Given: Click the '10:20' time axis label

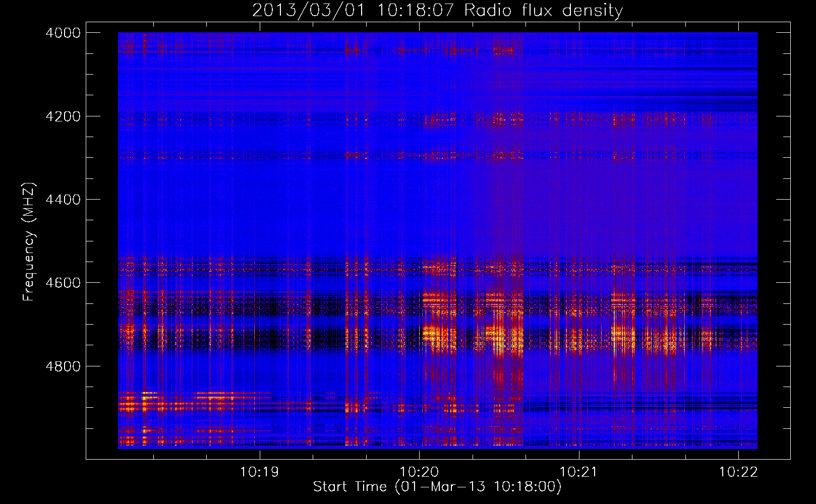Looking at the screenshot, I should point(419,472).
